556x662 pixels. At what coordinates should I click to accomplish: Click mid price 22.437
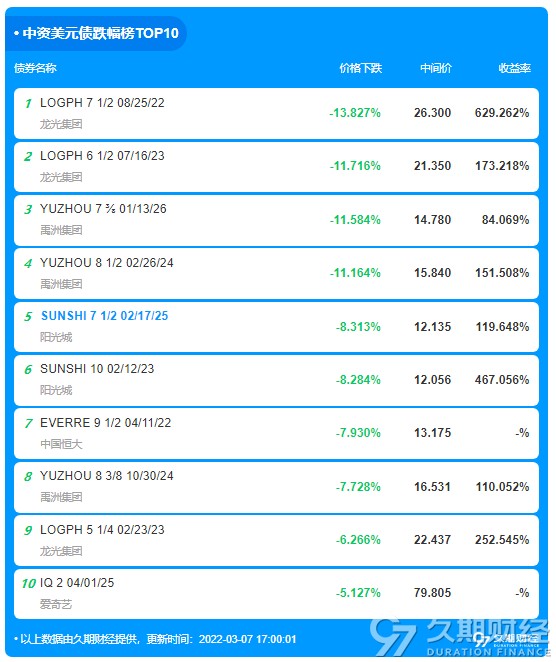(432, 540)
